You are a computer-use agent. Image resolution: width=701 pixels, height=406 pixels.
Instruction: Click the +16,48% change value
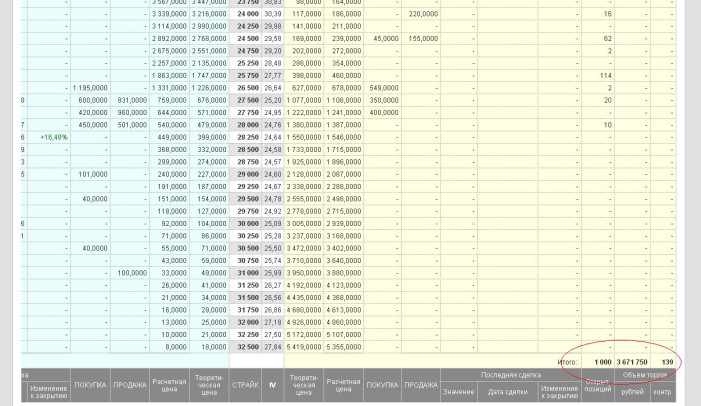pyautogui.click(x=54, y=137)
